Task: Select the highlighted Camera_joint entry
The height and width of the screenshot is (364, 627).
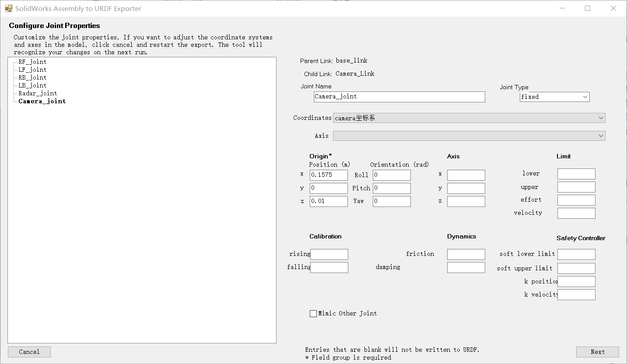Action: (x=42, y=101)
